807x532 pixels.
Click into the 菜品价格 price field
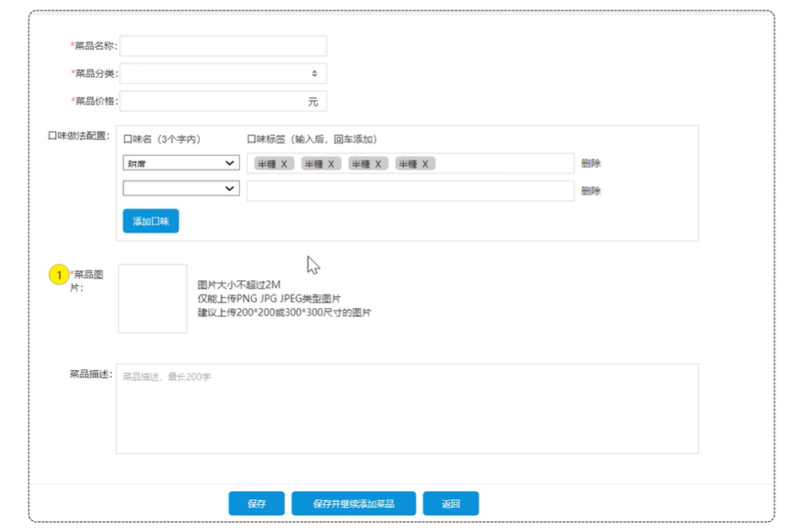pos(214,102)
